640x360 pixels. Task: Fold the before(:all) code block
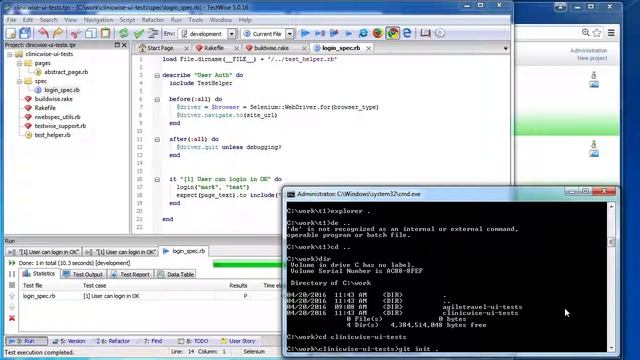coord(157,99)
